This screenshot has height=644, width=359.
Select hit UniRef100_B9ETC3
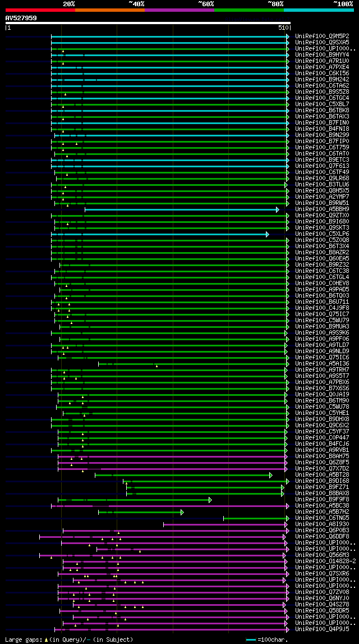point(322,160)
